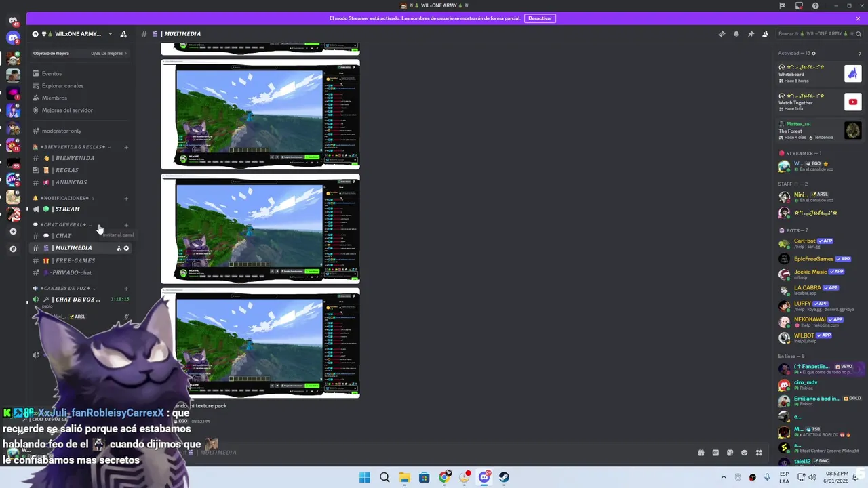868x488 pixels.
Task: Discord help question mark in title bar
Action: pos(815,5)
